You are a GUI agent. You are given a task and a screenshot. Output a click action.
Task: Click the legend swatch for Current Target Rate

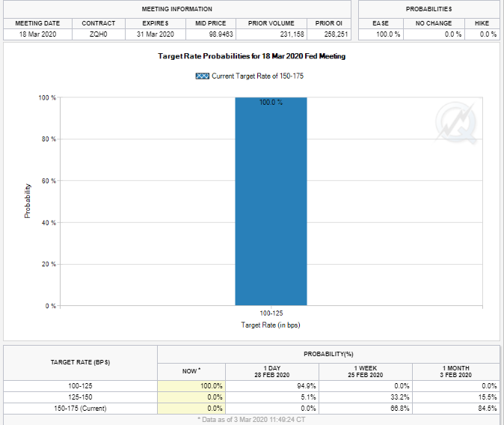click(202, 76)
